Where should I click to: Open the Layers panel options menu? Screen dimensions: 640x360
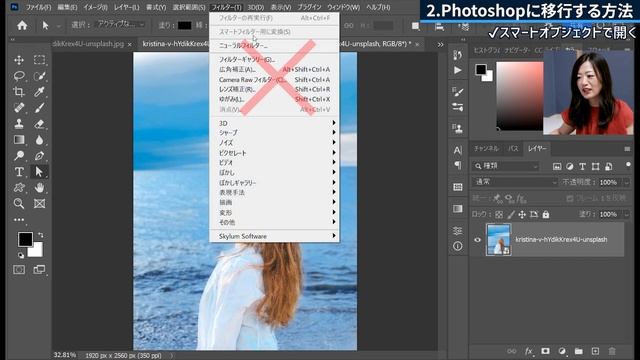(x=627, y=149)
